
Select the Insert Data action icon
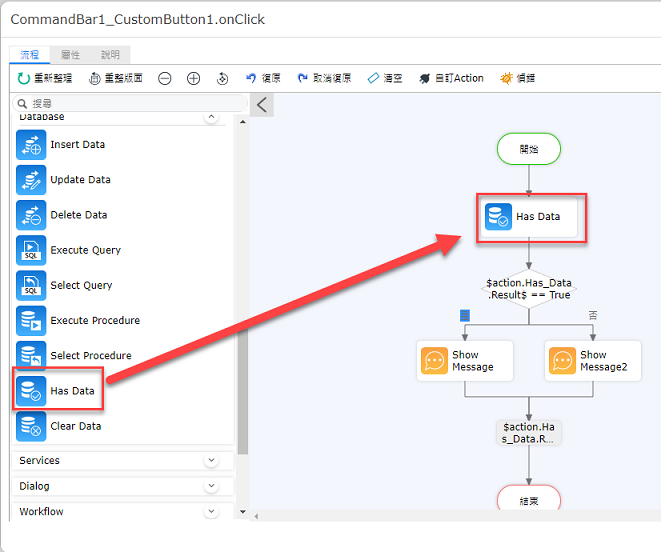coord(31,145)
